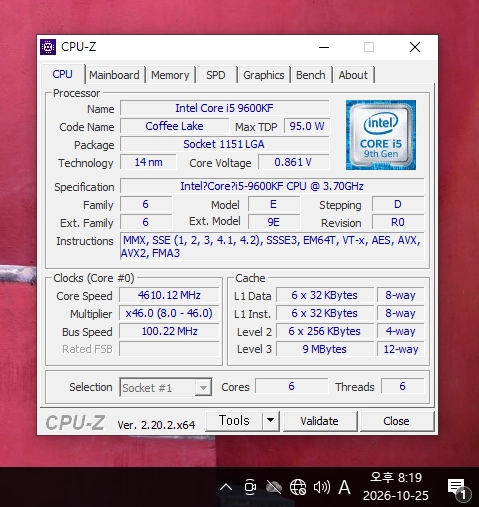Click the specification field with '3.70GHz'

point(272,186)
